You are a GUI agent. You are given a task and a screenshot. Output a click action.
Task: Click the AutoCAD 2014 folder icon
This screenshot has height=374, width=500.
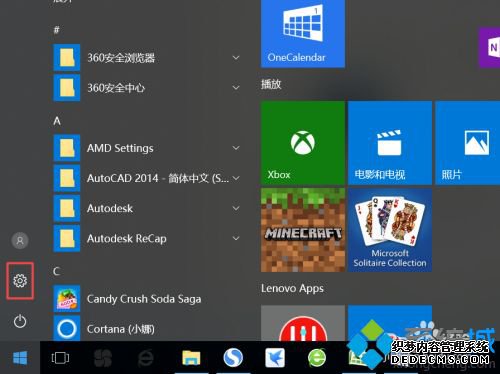click(67, 178)
